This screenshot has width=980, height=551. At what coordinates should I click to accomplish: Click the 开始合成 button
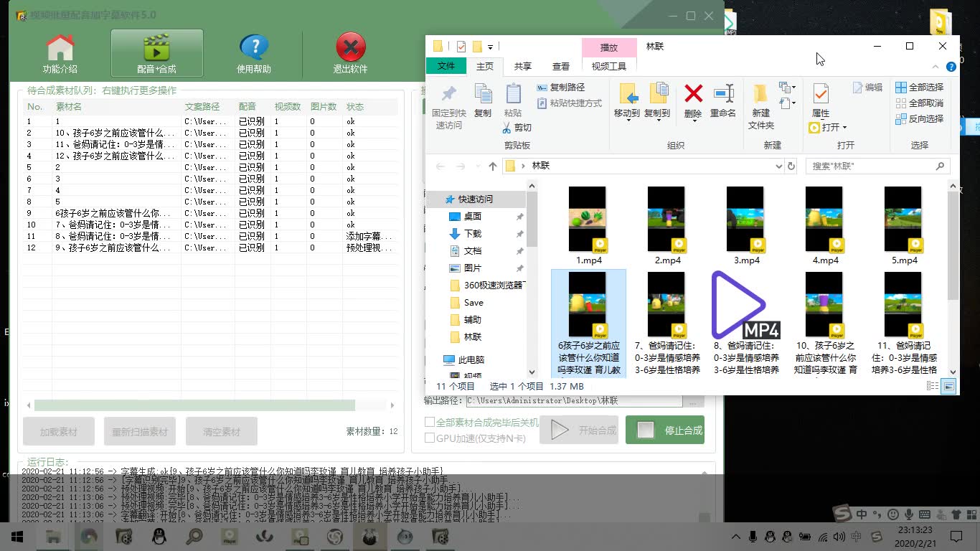click(x=579, y=430)
